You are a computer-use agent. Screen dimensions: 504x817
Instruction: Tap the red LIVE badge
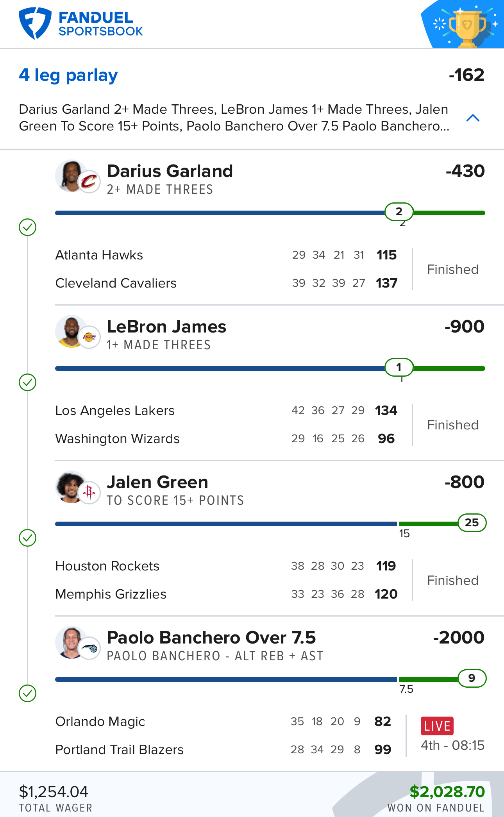tap(437, 726)
